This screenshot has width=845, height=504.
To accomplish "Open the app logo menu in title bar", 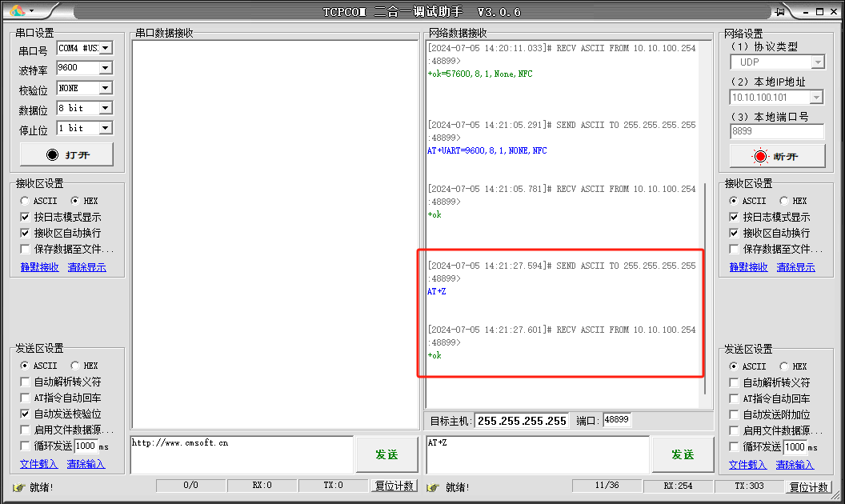I will point(21,10).
